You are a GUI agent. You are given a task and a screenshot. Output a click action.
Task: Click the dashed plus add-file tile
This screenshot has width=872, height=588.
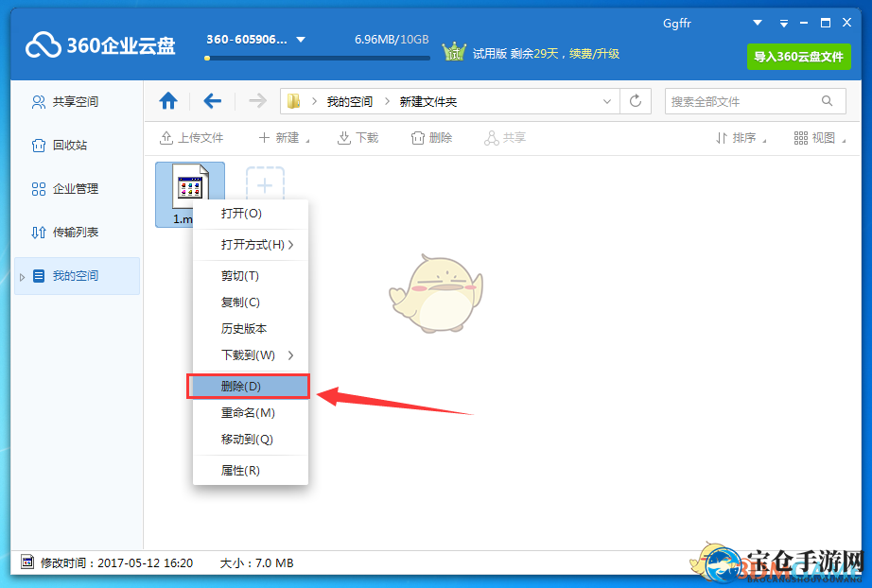click(265, 185)
